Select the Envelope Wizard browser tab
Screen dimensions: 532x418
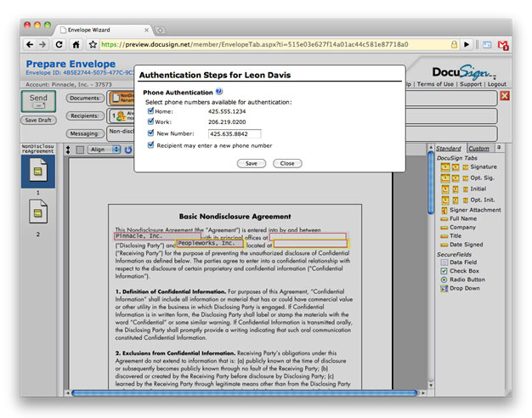pos(103,30)
